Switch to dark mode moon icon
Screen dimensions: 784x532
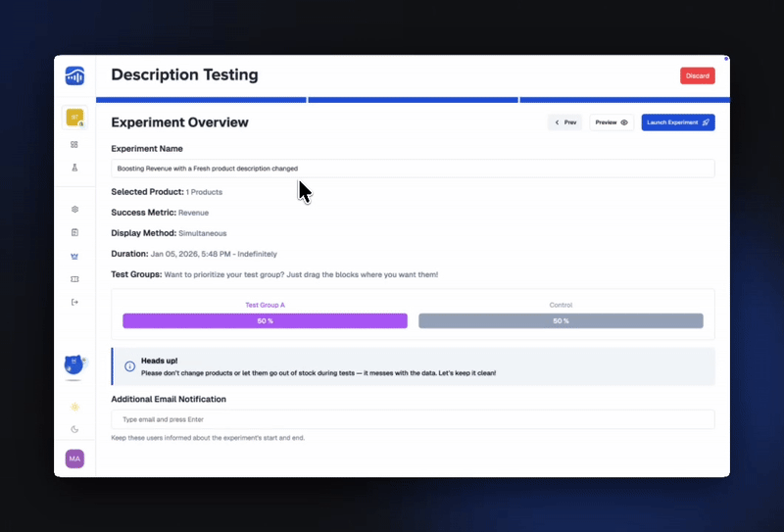tap(74, 429)
